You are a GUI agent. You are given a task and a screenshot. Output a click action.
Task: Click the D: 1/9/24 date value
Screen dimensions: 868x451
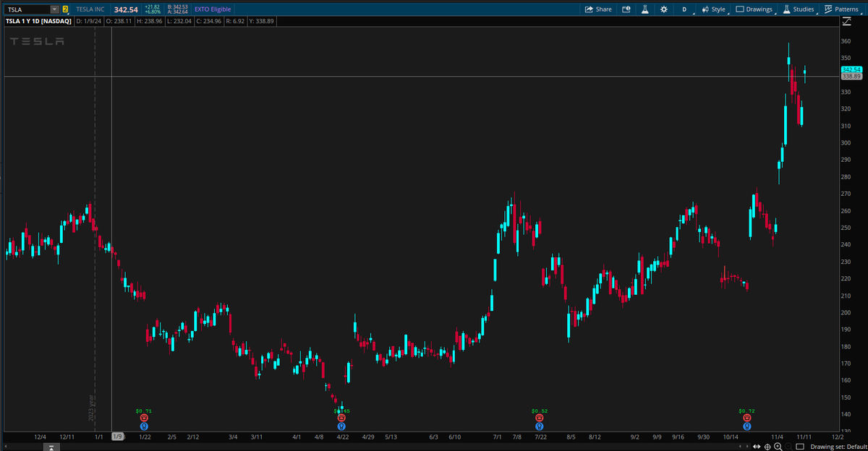pyautogui.click(x=90, y=22)
